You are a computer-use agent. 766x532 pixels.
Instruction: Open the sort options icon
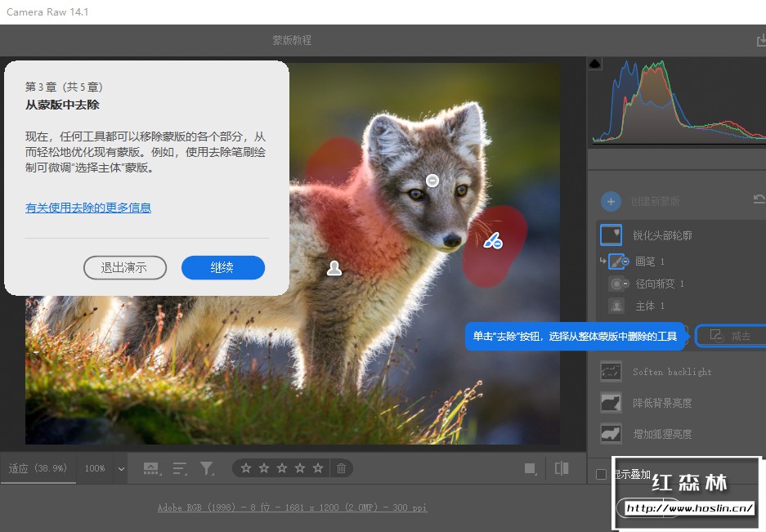click(x=180, y=468)
